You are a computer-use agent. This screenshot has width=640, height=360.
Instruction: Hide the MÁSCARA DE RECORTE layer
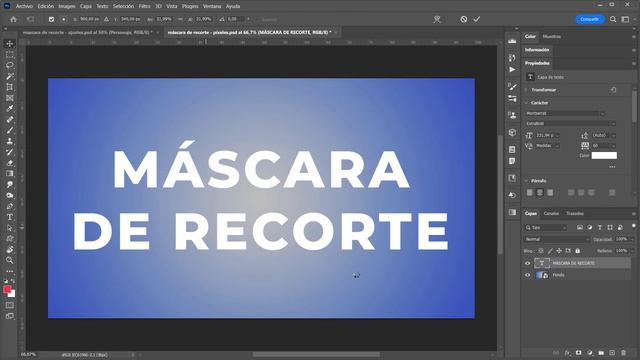527,263
